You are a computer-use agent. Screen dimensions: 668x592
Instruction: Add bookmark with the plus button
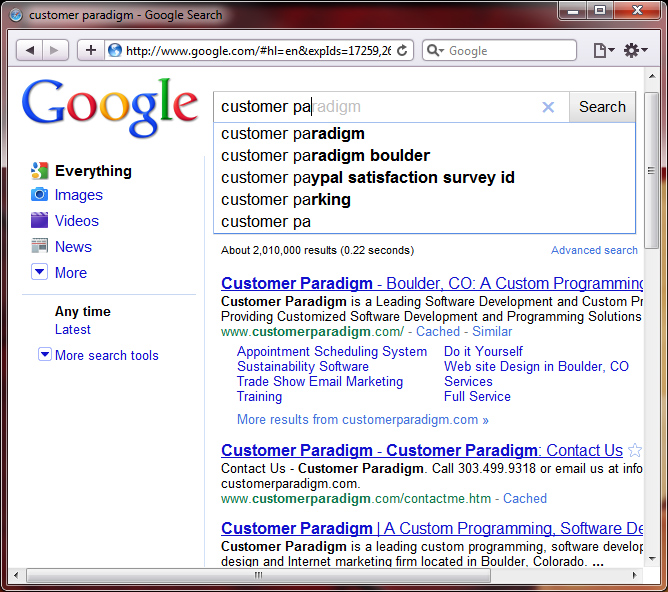point(91,50)
